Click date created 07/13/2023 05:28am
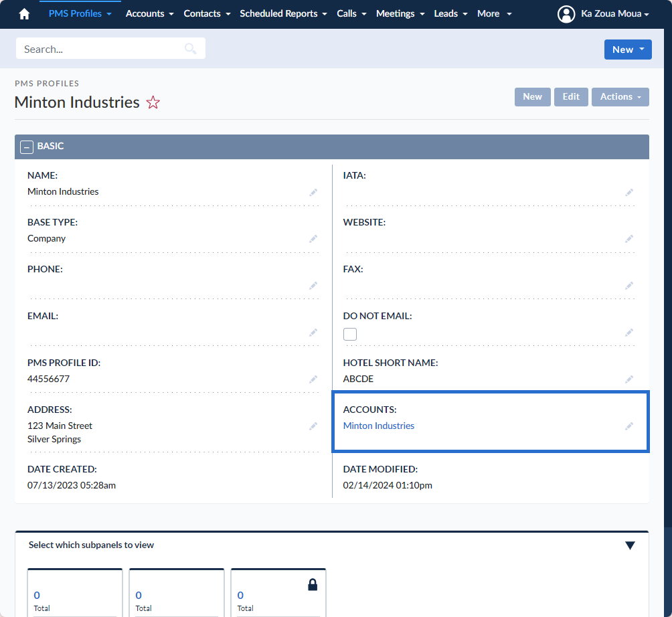672x617 pixels. [x=71, y=485]
